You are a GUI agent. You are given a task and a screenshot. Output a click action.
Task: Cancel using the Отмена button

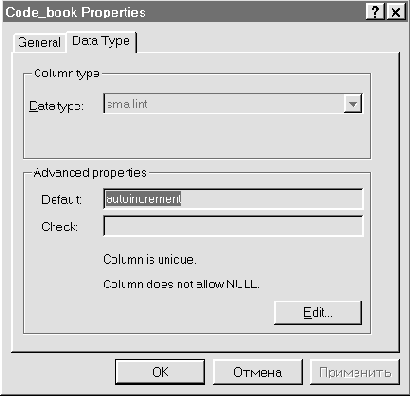coord(257,372)
